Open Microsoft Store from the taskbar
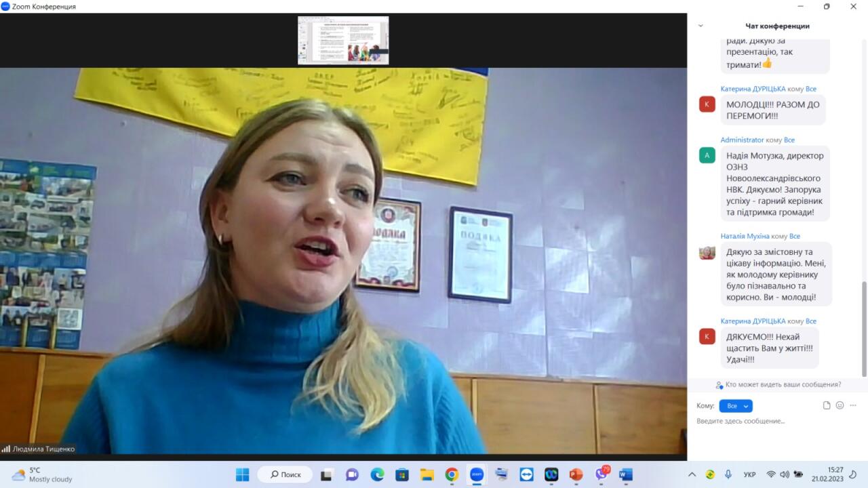This screenshot has height=488, width=868. pos(402,474)
